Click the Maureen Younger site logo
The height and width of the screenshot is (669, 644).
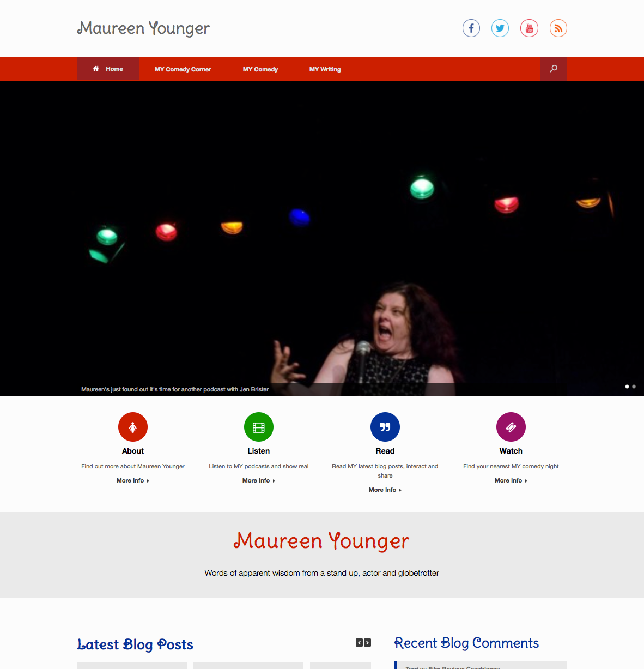pos(143,28)
